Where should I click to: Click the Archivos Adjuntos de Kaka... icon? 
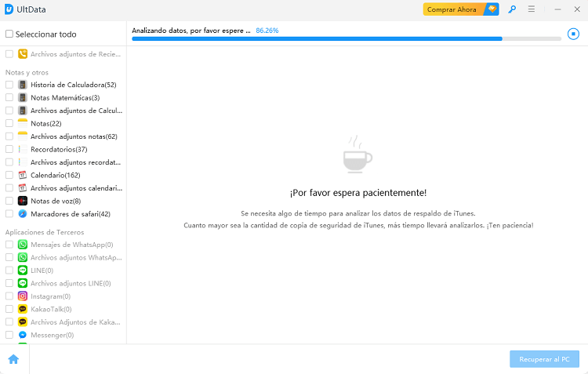[x=23, y=321]
